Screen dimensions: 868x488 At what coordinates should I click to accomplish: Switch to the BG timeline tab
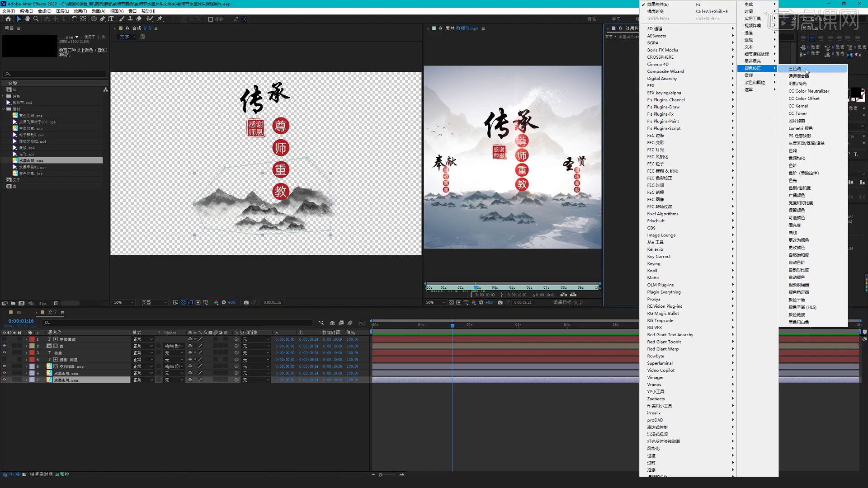(19, 312)
